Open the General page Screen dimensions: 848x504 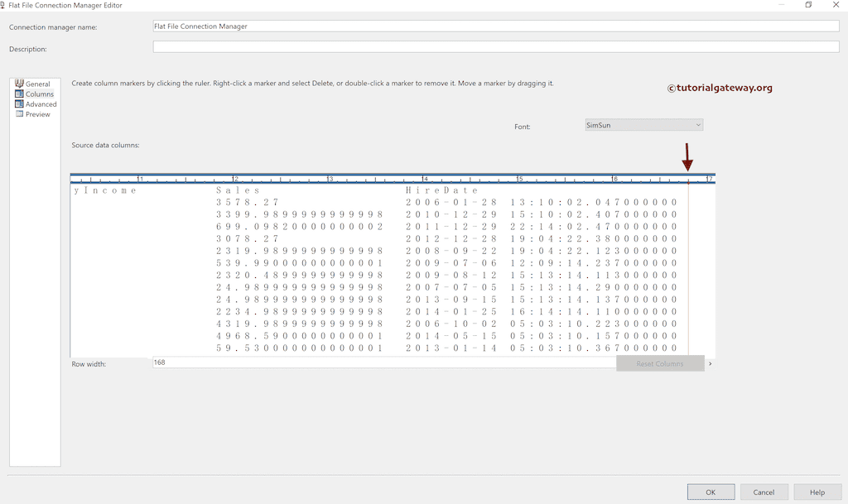coord(38,84)
